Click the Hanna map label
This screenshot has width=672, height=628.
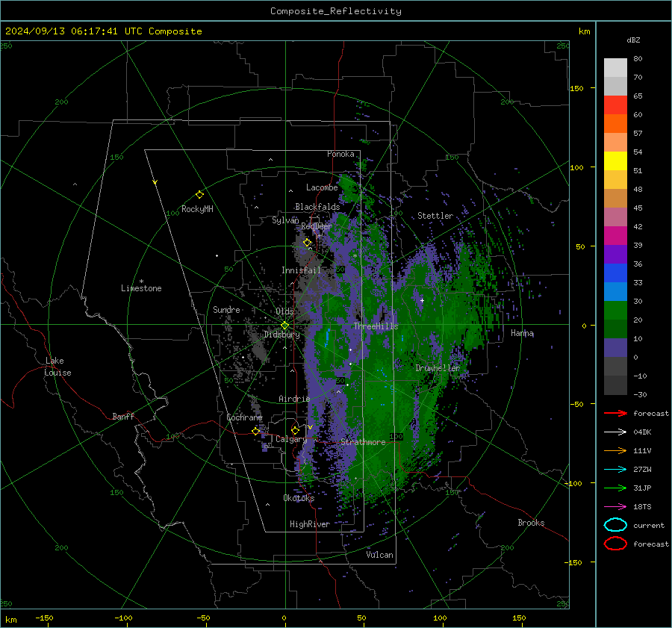coord(522,333)
